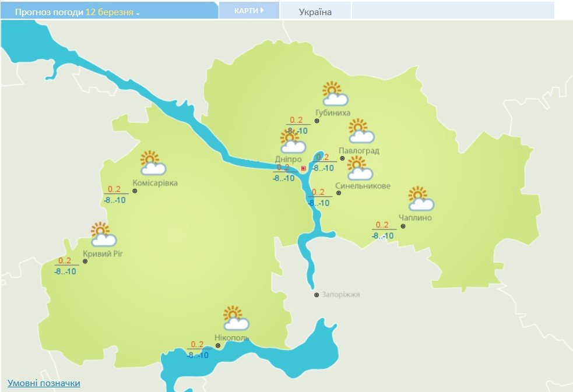Click the weather icon above Кривий Ріг
Viewport: 573px width, 392px height.
(x=103, y=235)
